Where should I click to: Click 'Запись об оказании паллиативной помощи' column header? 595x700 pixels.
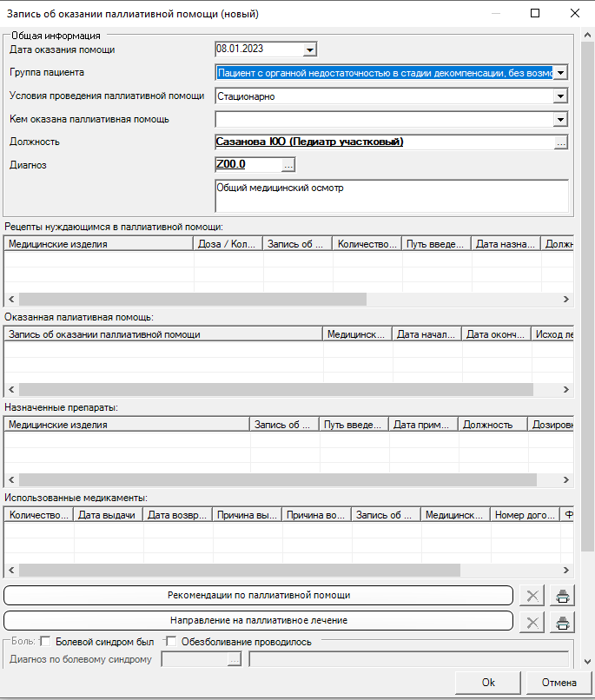point(163,334)
